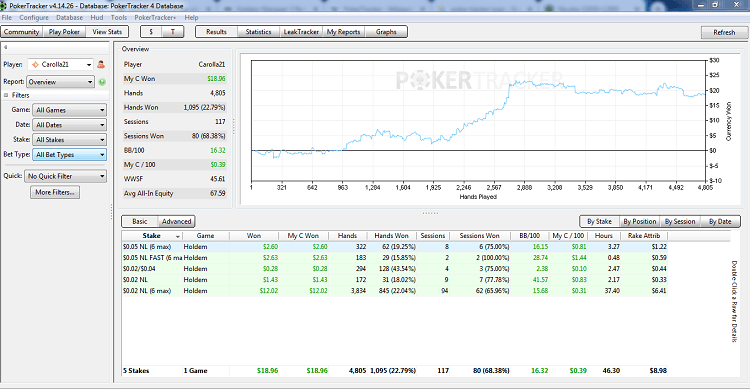
Task: Select the $0.02/$0.04 stake row
Action: (x=395, y=269)
